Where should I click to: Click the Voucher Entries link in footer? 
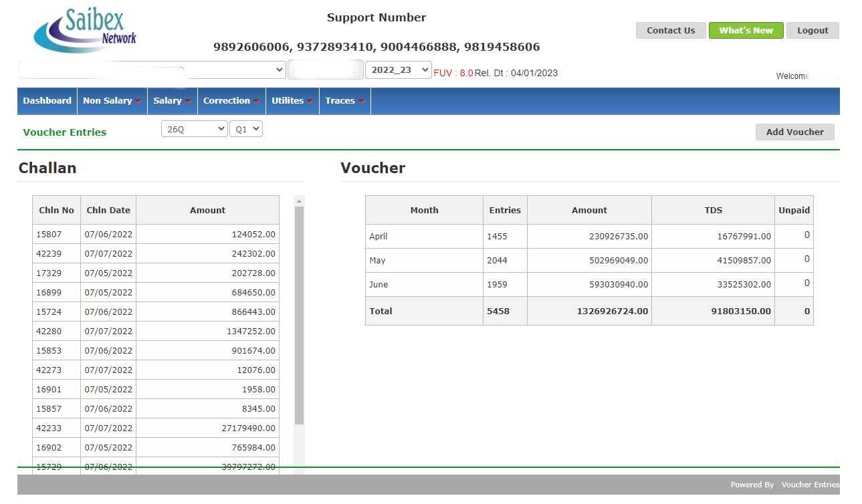pos(811,484)
